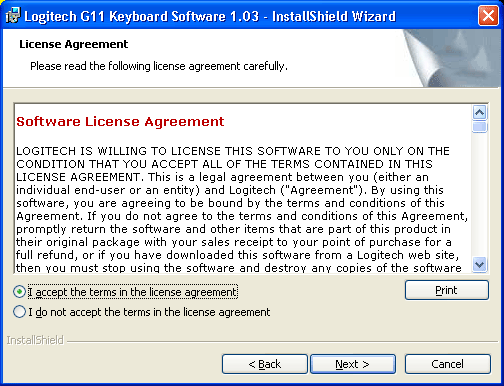Click the red Software License Agreement heading

pos(120,122)
